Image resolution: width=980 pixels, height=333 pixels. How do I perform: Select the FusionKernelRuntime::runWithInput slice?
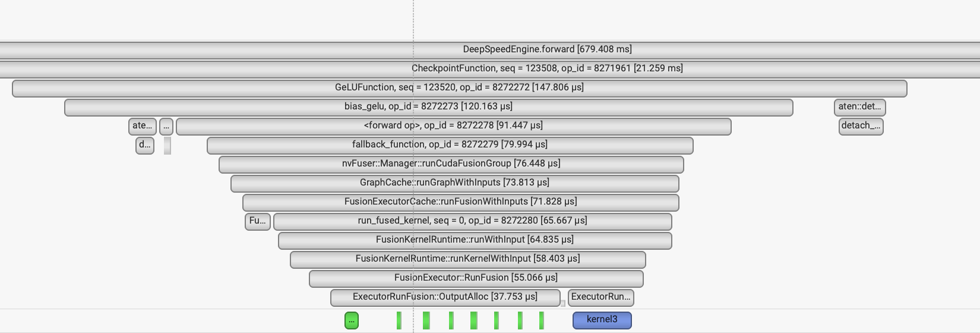(475, 240)
